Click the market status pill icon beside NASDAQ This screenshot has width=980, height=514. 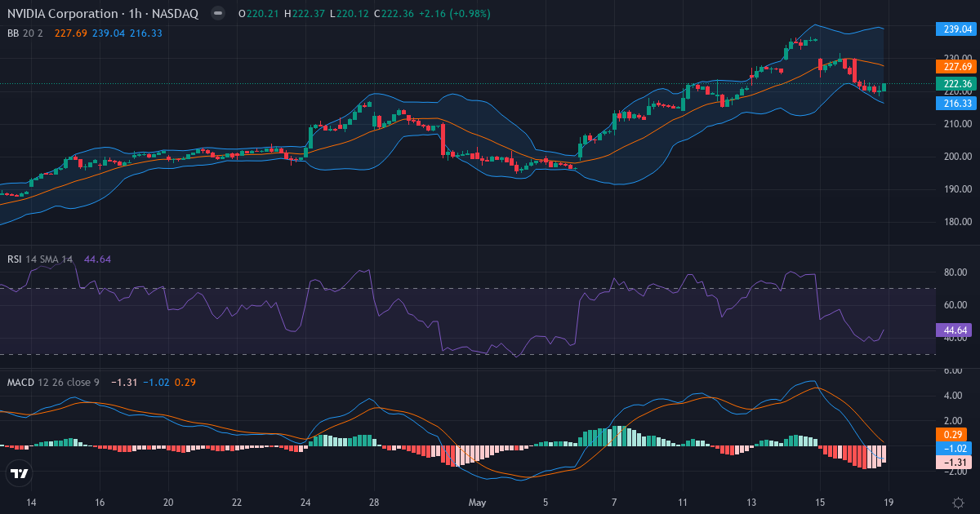tap(217, 14)
